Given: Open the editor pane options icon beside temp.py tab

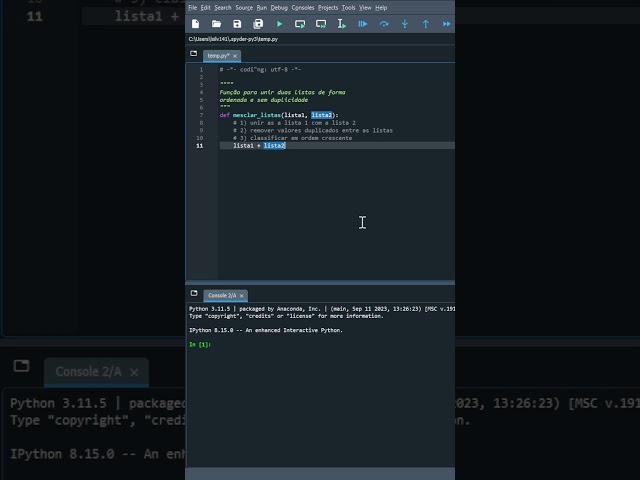Looking at the screenshot, I should [193, 53].
